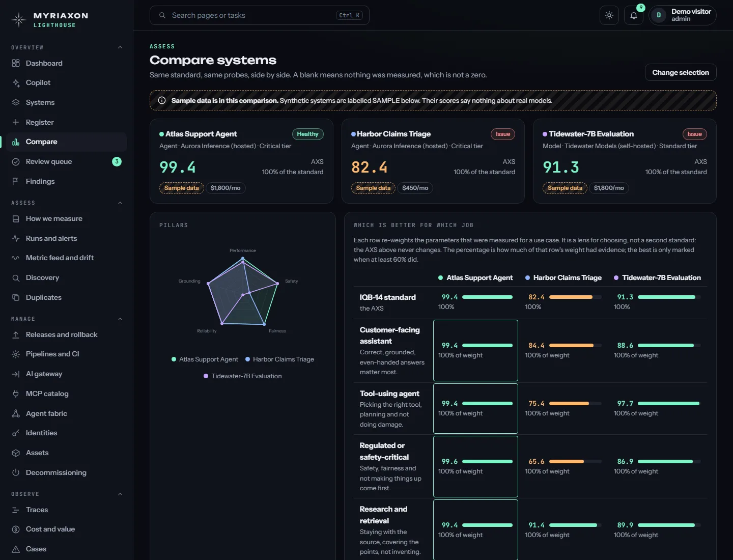This screenshot has height=560, width=733.
Task: Toggle the light/dark theme button
Action: tap(609, 15)
